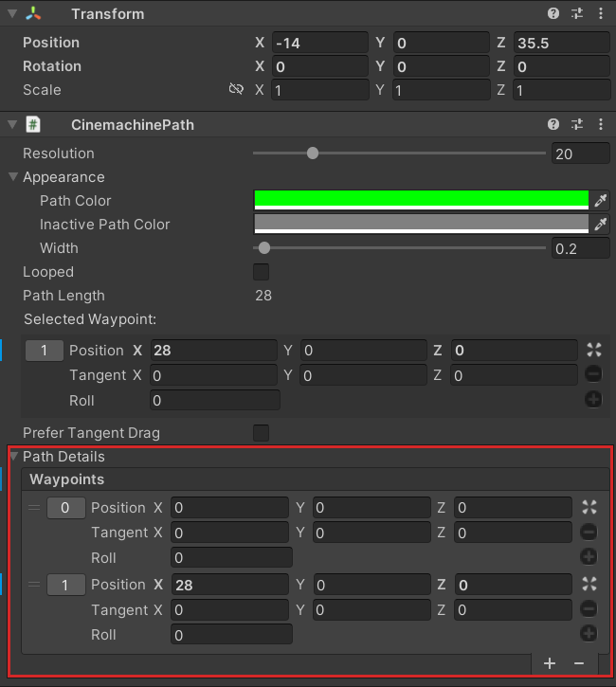Image resolution: width=616 pixels, height=687 pixels.
Task: Edit waypoint 1 Position X value 28
Action: (229, 585)
